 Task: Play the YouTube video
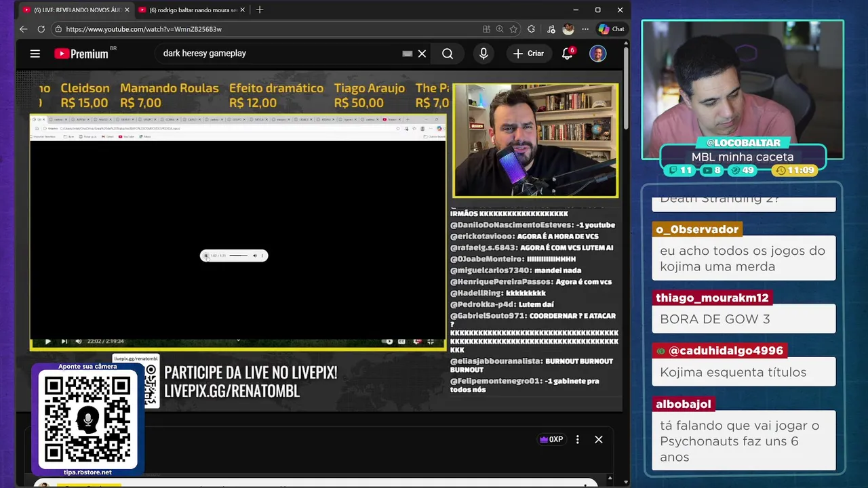coord(47,341)
